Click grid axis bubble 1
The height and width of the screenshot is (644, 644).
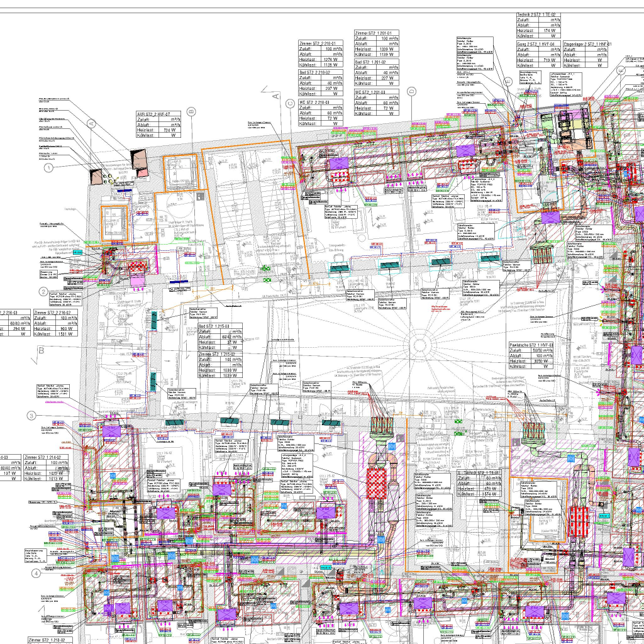point(49,168)
